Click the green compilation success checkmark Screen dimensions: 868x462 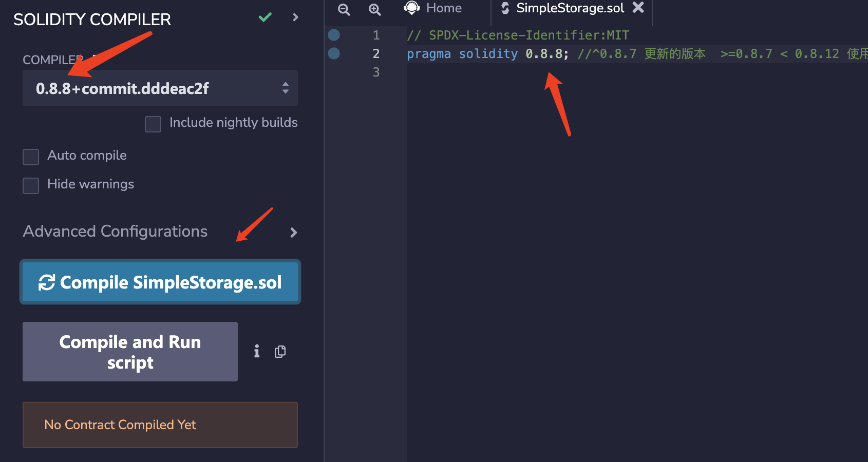coord(265,17)
